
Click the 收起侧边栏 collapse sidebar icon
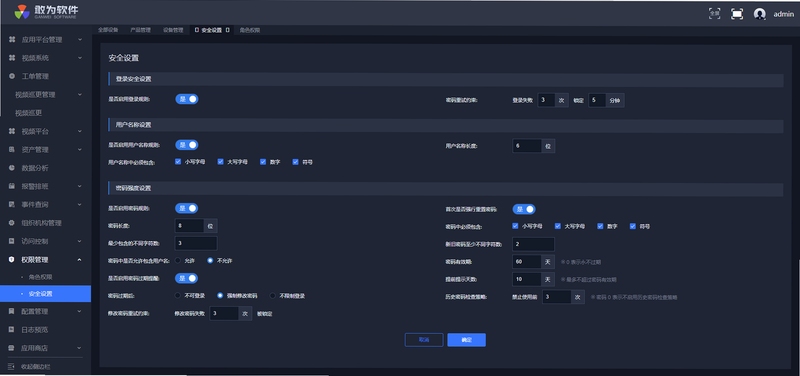[12, 366]
